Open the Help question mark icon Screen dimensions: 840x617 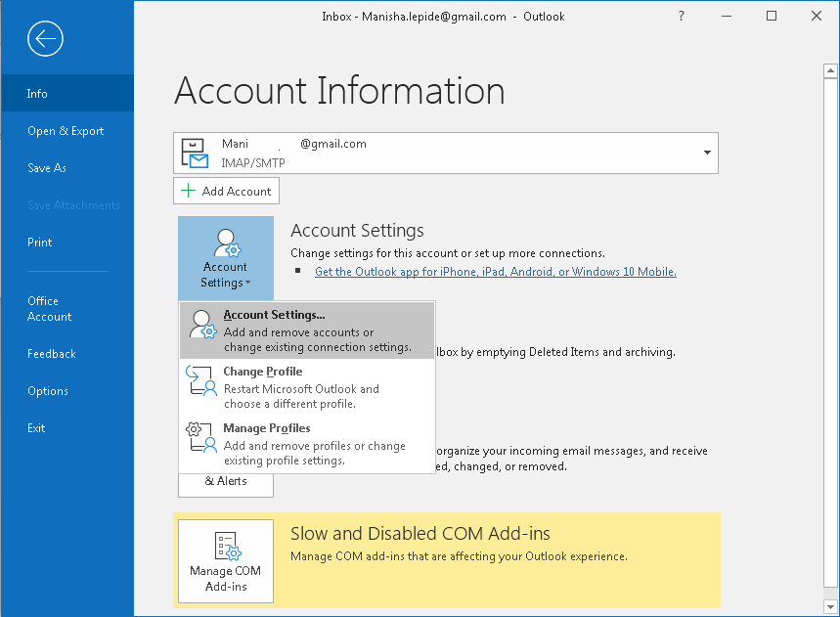tap(681, 16)
